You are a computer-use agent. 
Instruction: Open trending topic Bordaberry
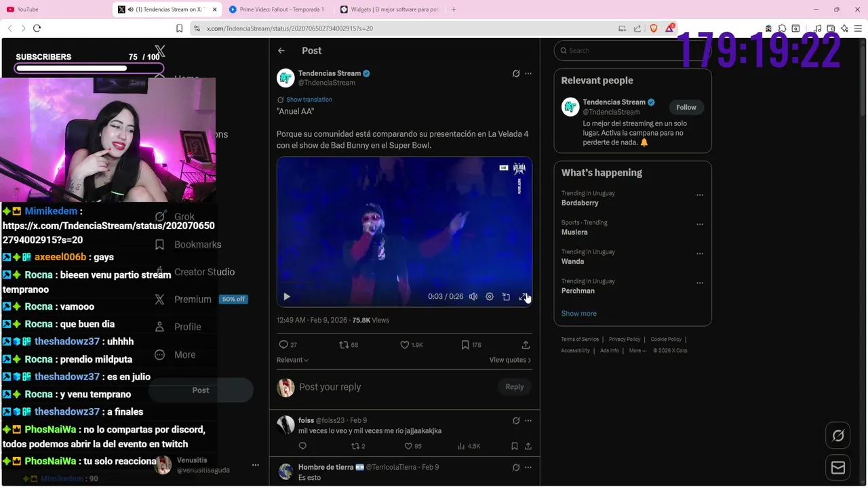[x=580, y=203]
